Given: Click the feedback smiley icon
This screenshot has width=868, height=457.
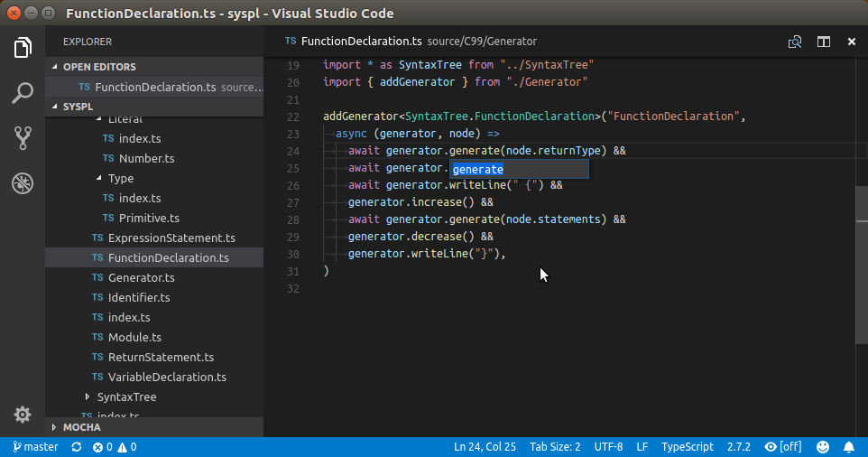Looking at the screenshot, I should point(823,447).
